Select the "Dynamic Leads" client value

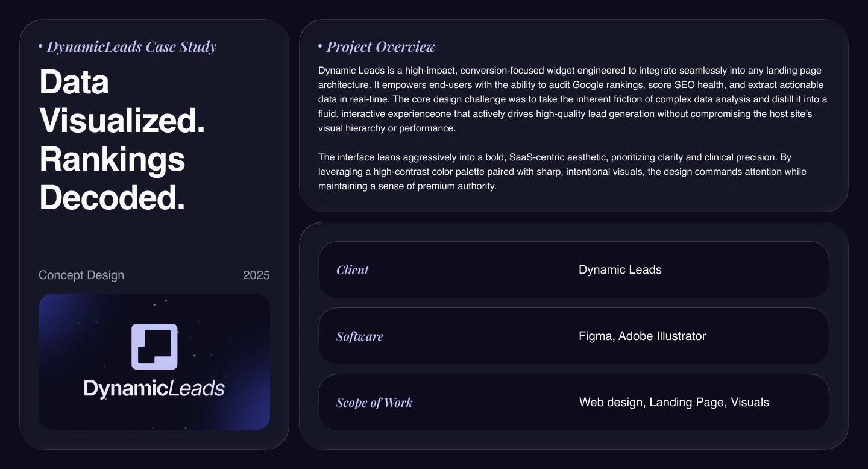click(620, 270)
